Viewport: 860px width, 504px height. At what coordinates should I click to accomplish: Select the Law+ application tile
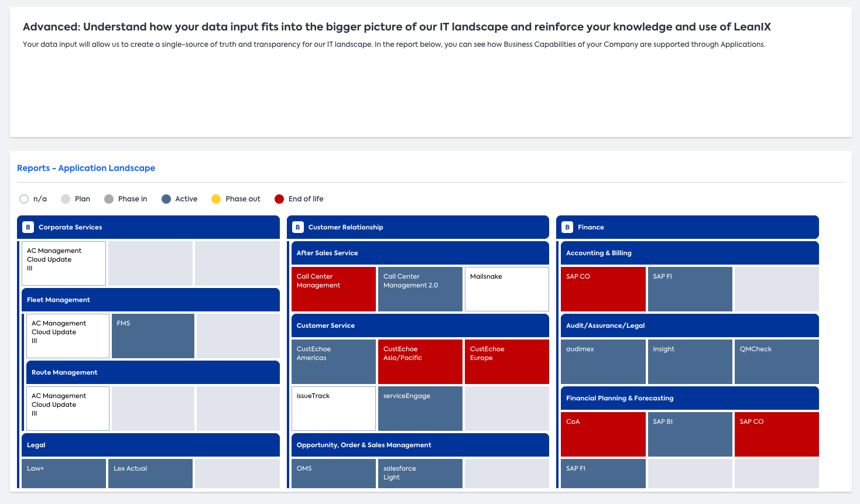(x=64, y=474)
